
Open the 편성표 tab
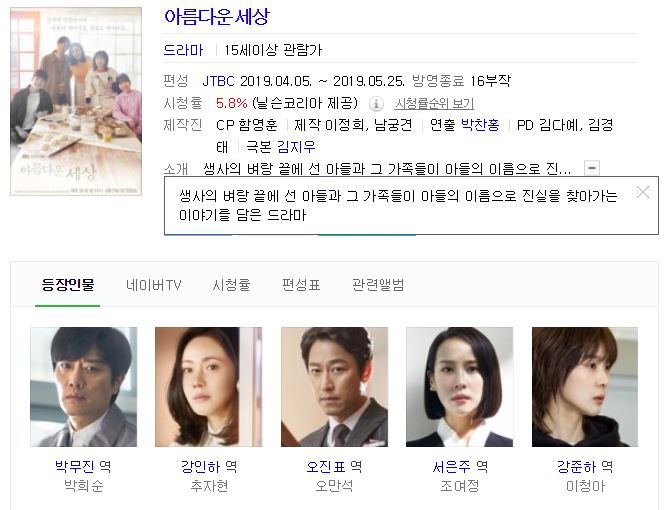301,285
